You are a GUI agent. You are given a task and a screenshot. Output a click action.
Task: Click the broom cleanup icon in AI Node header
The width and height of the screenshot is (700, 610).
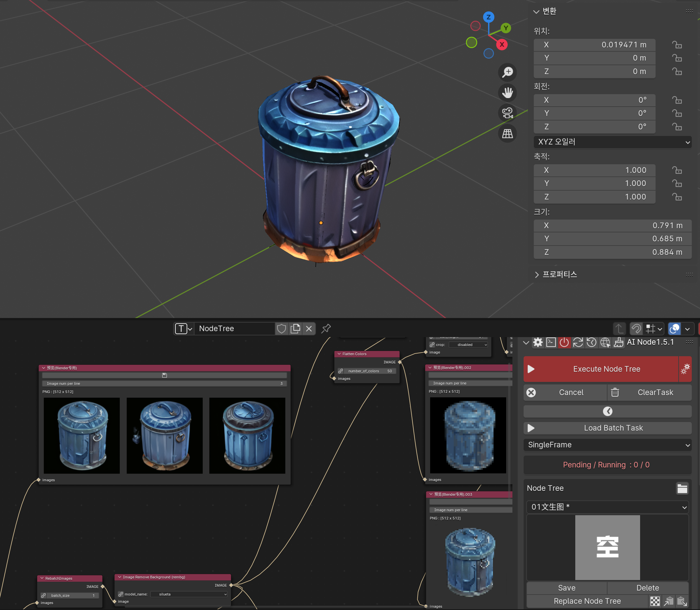coord(618,342)
